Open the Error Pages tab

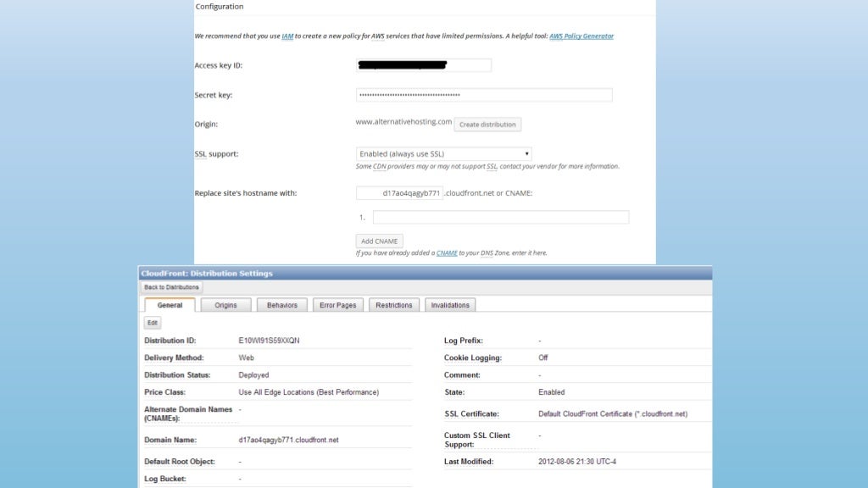coord(337,305)
